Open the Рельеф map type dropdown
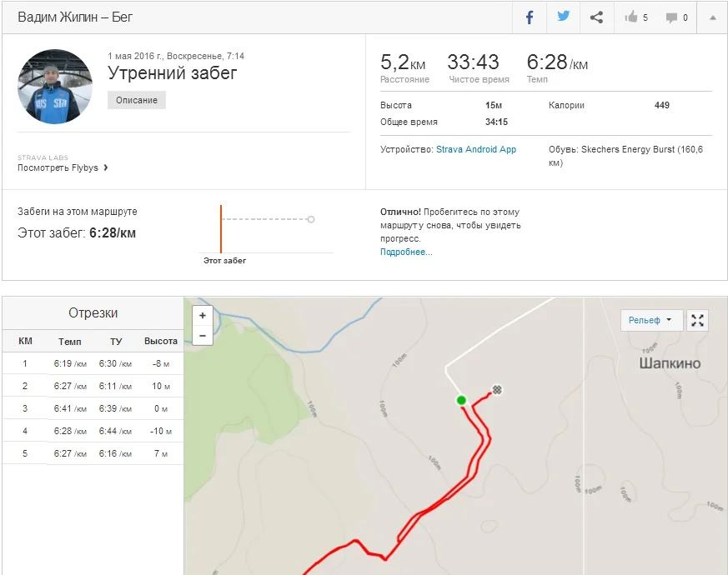728x575 pixels. pos(651,320)
